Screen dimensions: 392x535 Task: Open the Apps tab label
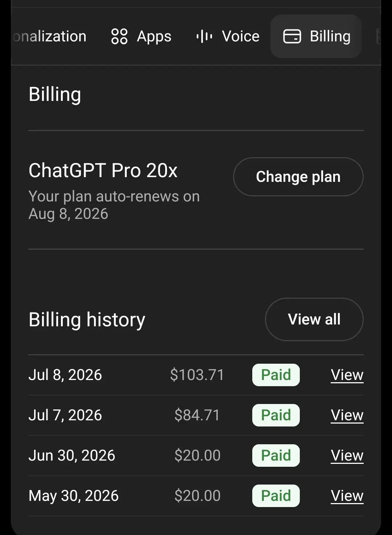coord(154,37)
